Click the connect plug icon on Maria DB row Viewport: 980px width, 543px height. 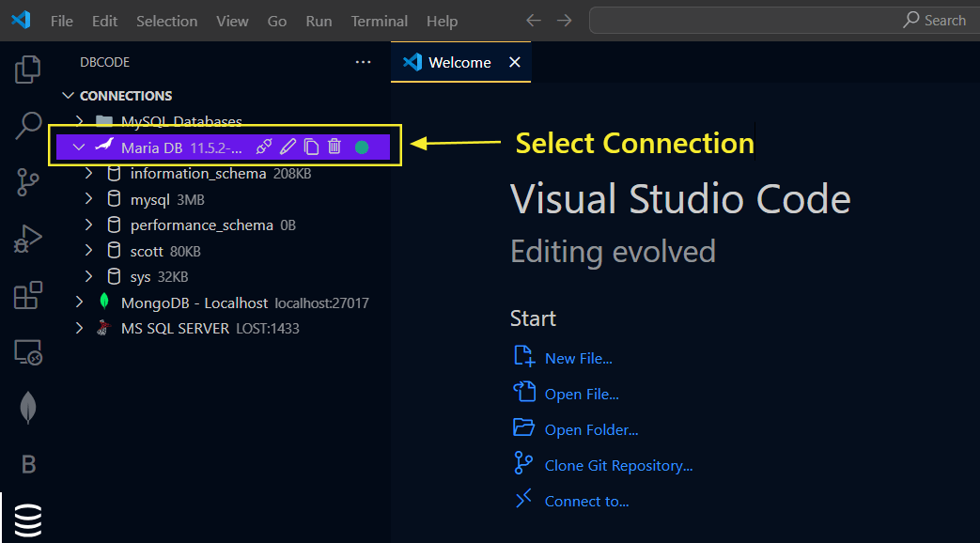coord(264,147)
